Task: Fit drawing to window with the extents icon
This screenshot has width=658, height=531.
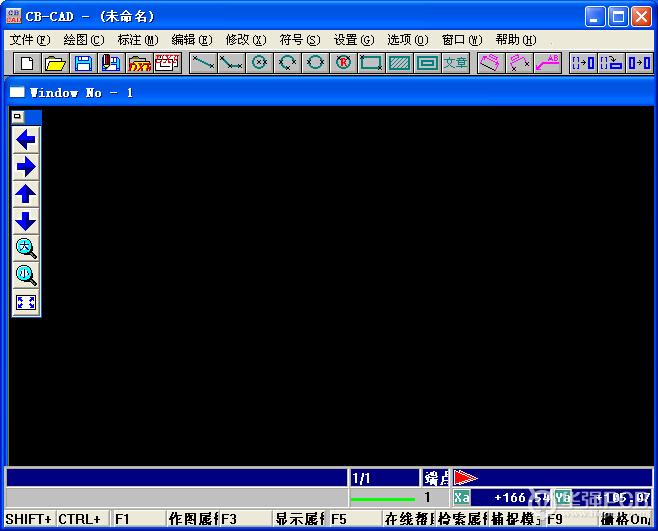Action: point(26,302)
